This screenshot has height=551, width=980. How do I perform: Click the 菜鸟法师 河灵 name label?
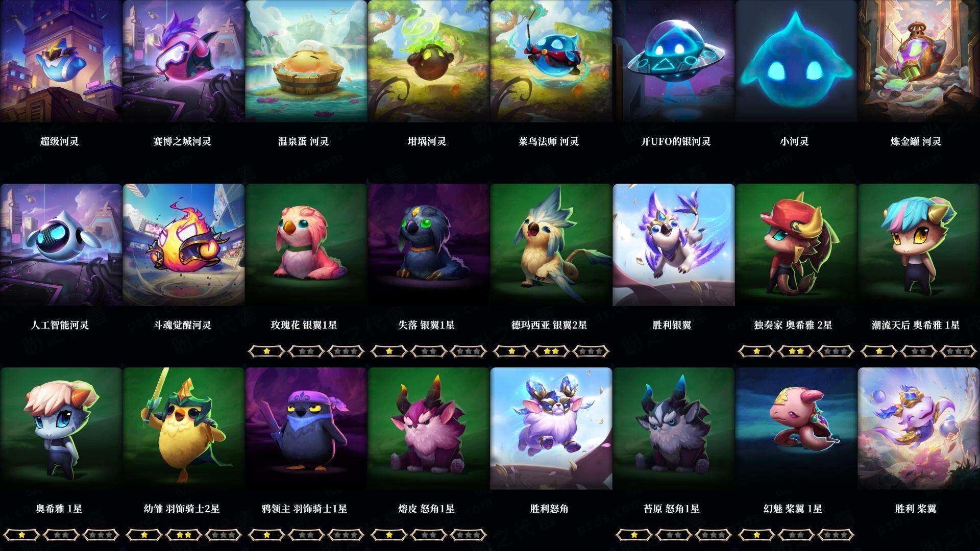(x=549, y=141)
